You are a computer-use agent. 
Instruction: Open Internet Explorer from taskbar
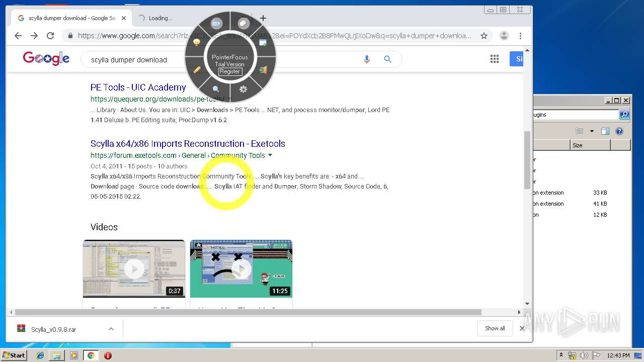[40, 355]
